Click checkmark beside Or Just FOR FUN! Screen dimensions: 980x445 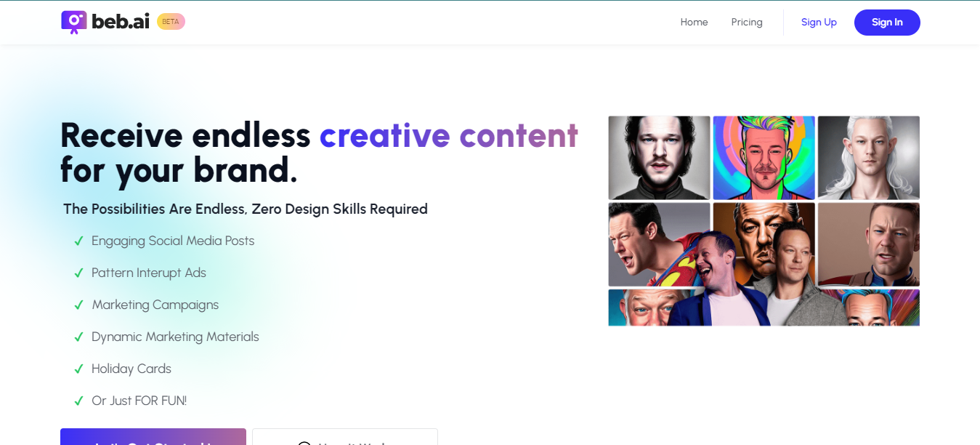(x=78, y=401)
